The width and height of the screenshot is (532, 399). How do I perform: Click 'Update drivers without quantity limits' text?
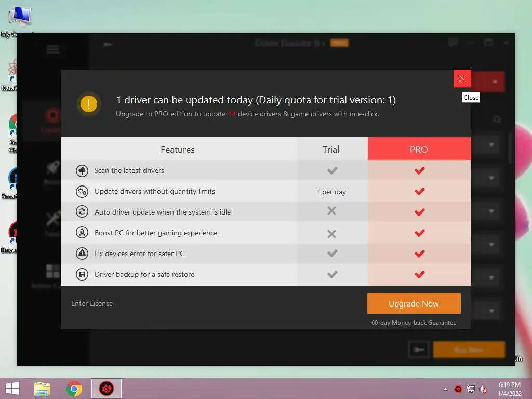pos(155,191)
